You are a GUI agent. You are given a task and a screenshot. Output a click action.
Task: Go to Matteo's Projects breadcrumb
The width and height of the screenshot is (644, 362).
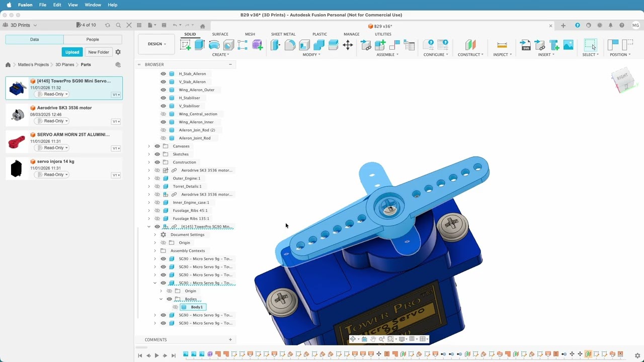pos(33,65)
